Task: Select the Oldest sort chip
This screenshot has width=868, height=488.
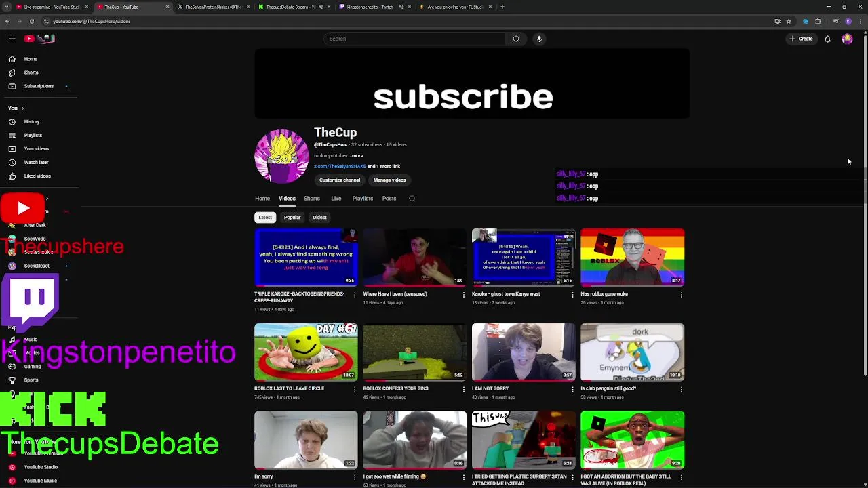Action: (x=319, y=218)
